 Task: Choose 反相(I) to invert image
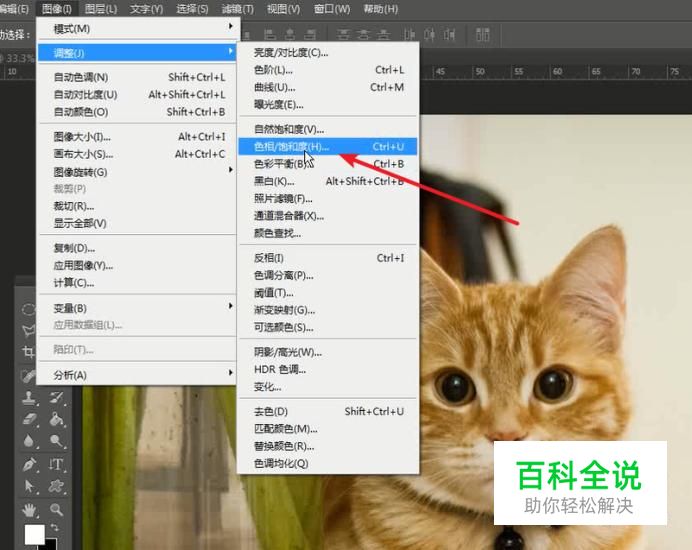328,258
